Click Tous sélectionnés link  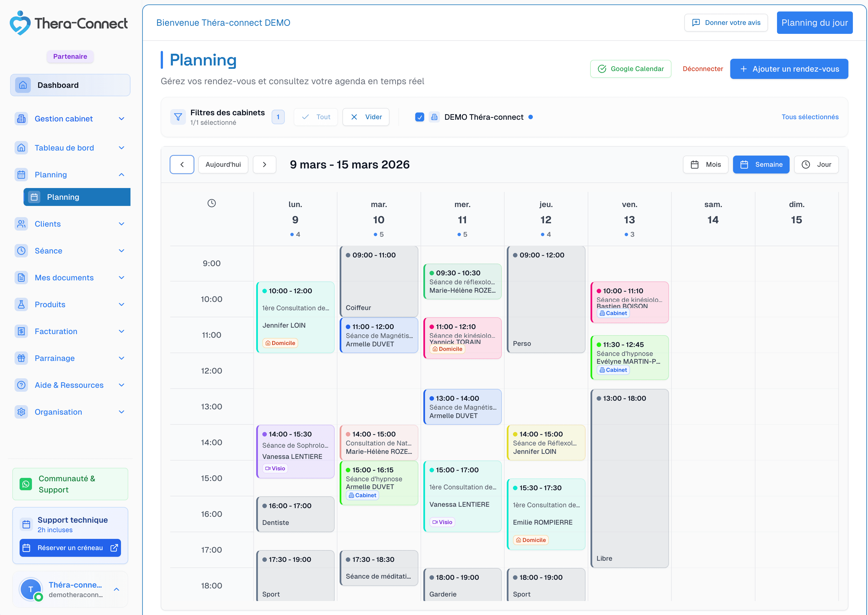(810, 117)
